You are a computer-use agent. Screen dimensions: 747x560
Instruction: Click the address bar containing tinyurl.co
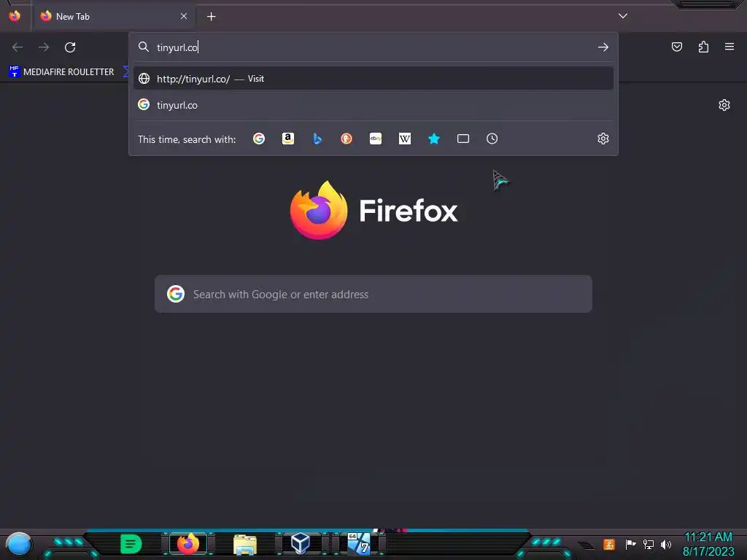point(373,47)
